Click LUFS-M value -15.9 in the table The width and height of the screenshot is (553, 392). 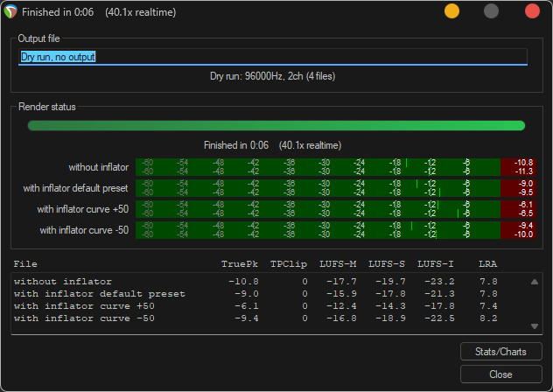(x=341, y=294)
